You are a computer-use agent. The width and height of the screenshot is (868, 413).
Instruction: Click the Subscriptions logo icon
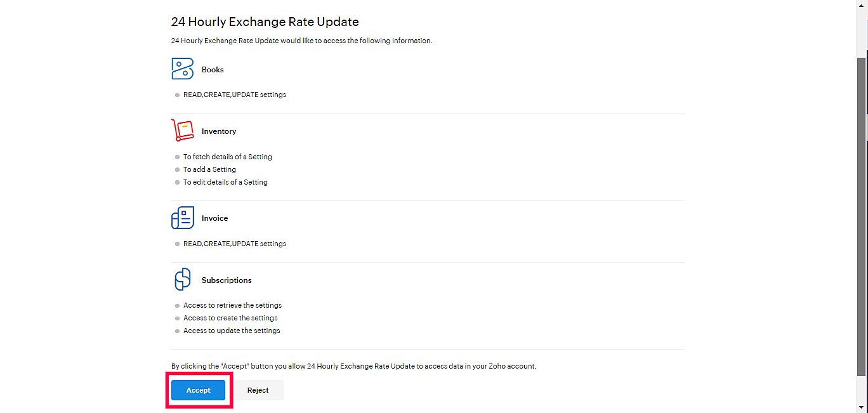coord(182,279)
